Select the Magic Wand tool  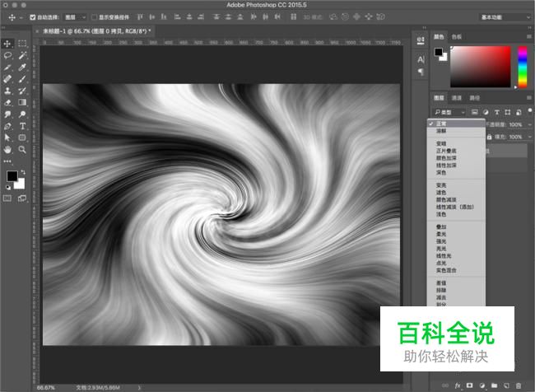(22, 55)
